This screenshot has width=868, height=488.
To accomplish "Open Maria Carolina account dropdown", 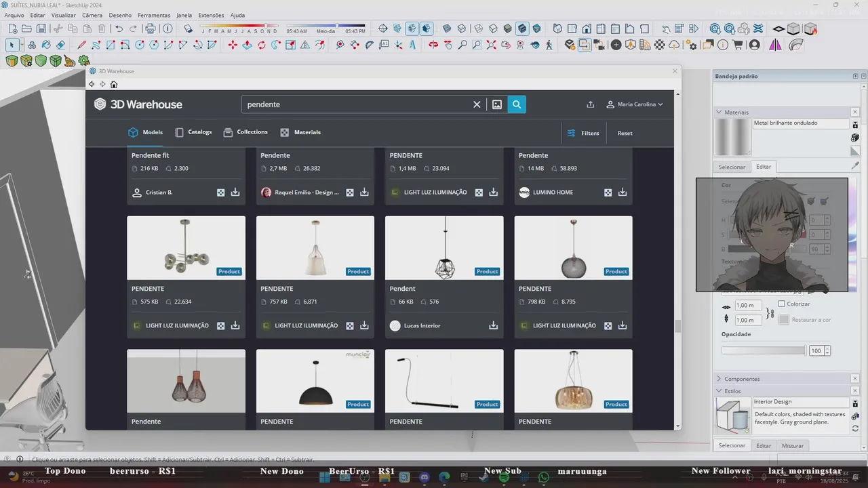I will [x=635, y=104].
